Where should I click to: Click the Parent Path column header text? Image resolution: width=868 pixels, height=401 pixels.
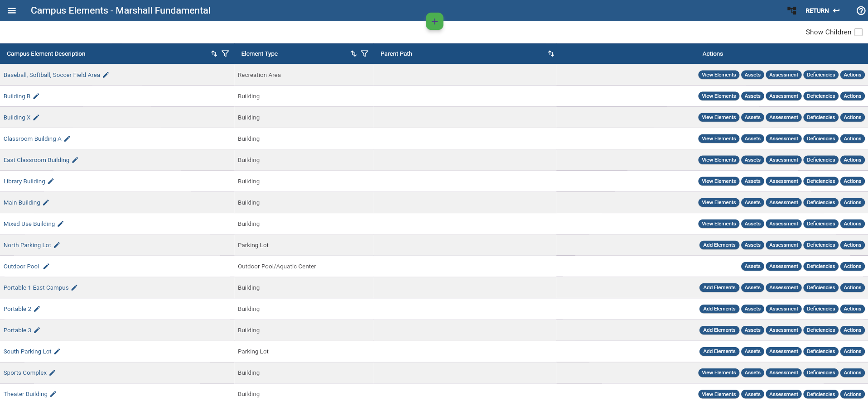click(x=396, y=53)
